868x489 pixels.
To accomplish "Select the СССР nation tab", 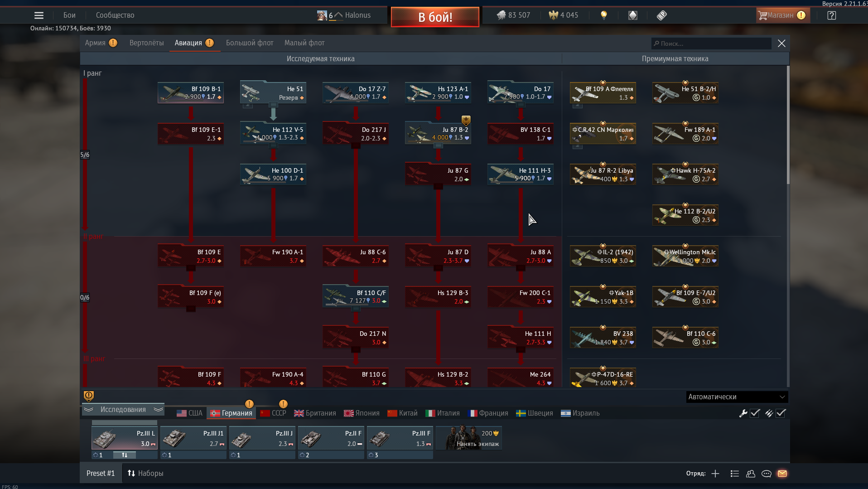I will (x=273, y=413).
